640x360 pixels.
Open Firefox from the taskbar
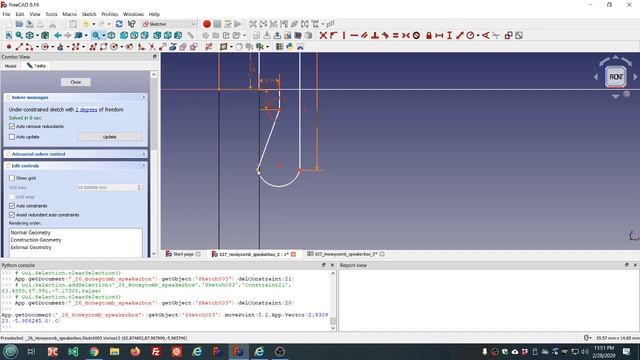135,351
